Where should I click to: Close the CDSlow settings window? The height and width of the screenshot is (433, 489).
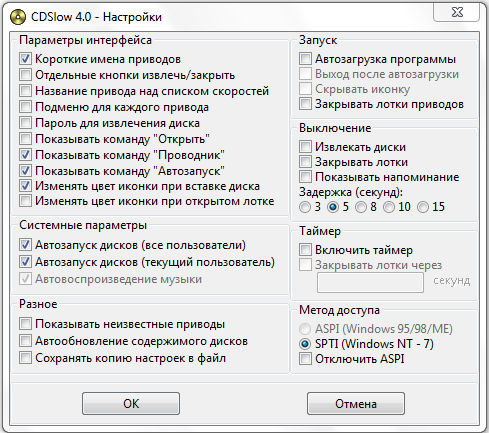(457, 13)
